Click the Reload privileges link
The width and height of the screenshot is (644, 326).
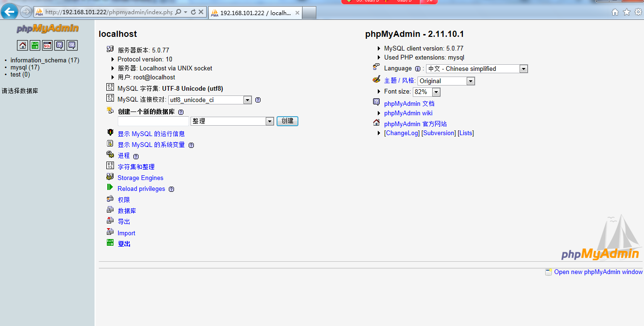[141, 189]
